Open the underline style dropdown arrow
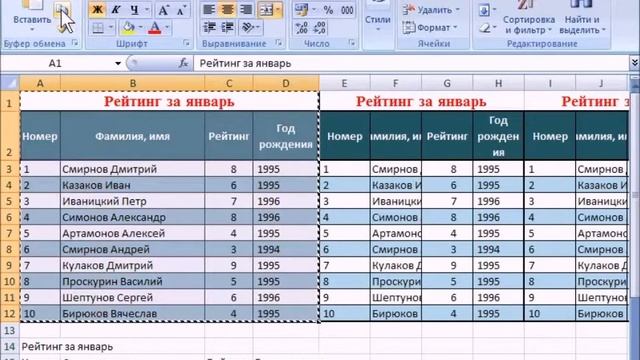640x360 pixels. pyautogui.click(x=147, y=10)
